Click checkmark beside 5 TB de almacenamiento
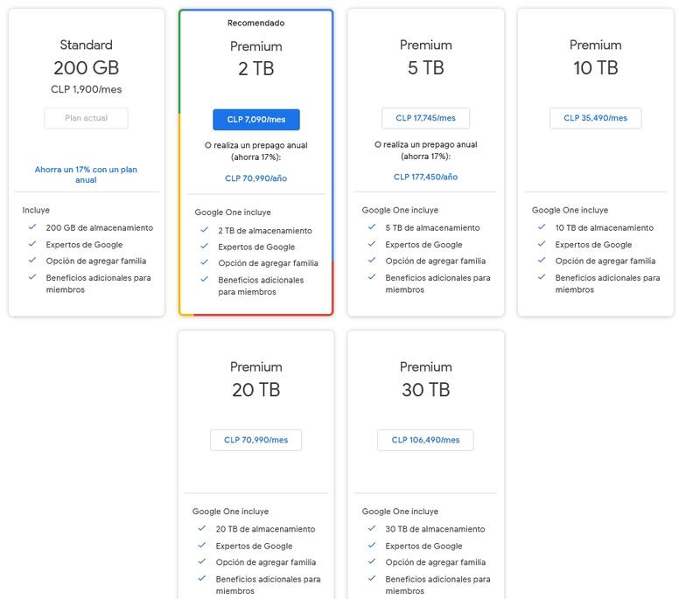700x599 pixels. click(x=372, y=227)
